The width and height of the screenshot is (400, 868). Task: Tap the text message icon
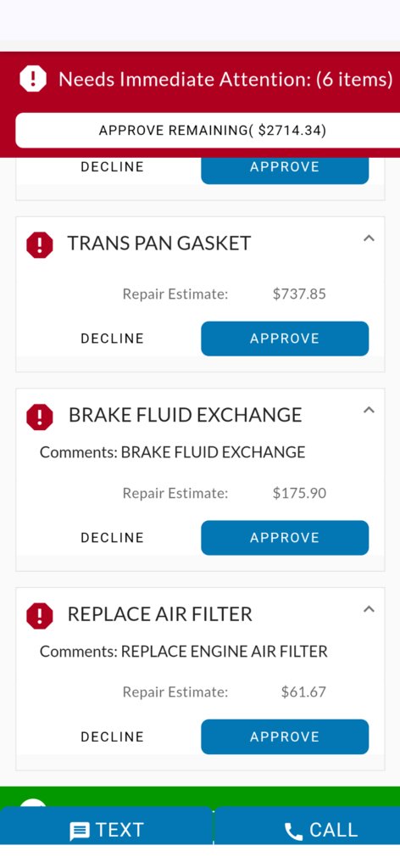tap(80, 831)
